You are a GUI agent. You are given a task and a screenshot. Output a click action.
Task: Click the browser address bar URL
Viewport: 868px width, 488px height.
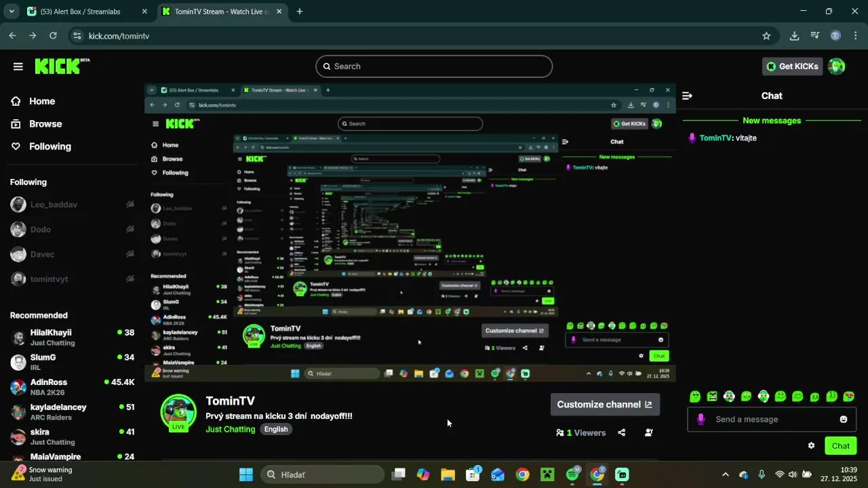[119, 36]
